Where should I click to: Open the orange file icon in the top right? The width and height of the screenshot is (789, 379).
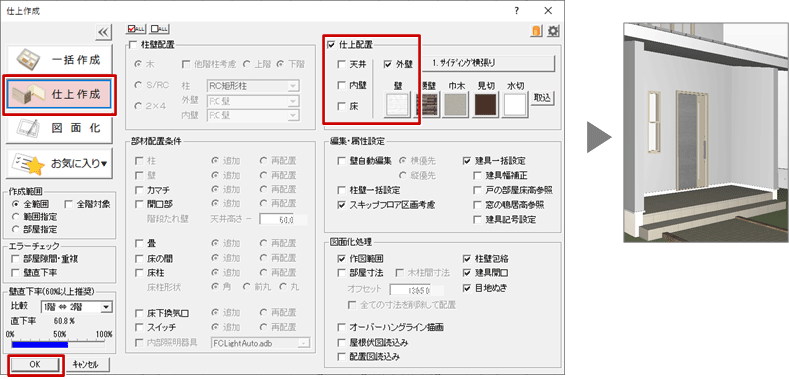(x=537, y=31)
